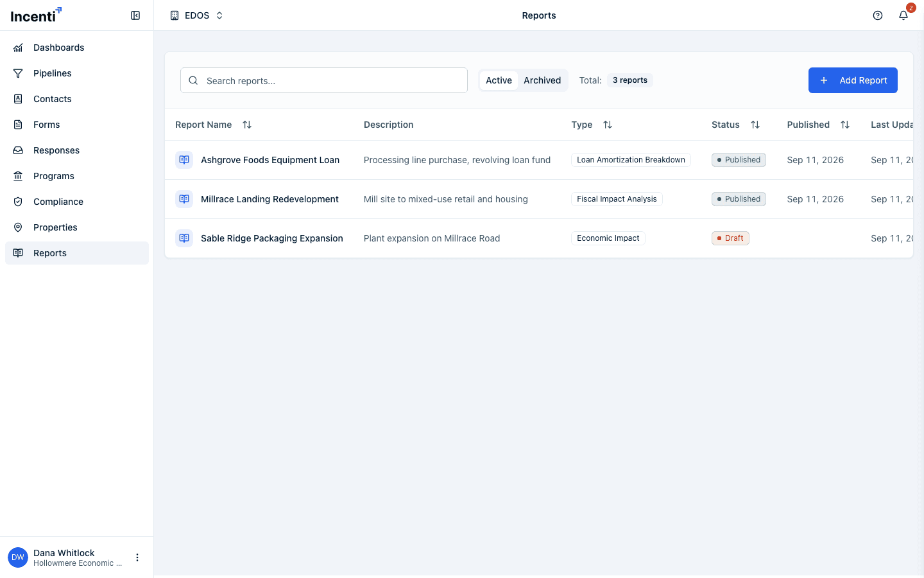
Task: Click the Pipelines funnel icon
Action: tap(18, 73)
